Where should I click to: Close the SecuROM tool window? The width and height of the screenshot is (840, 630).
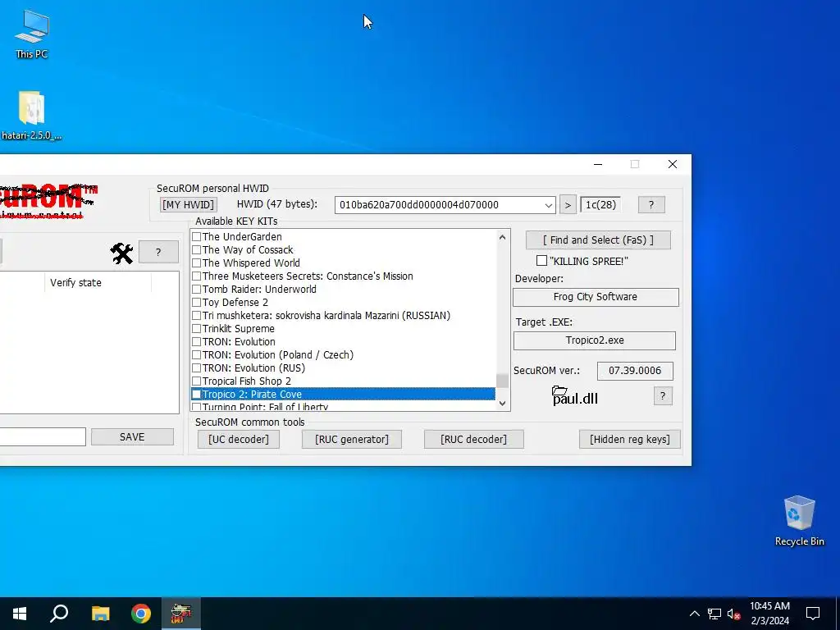[673, 164]
